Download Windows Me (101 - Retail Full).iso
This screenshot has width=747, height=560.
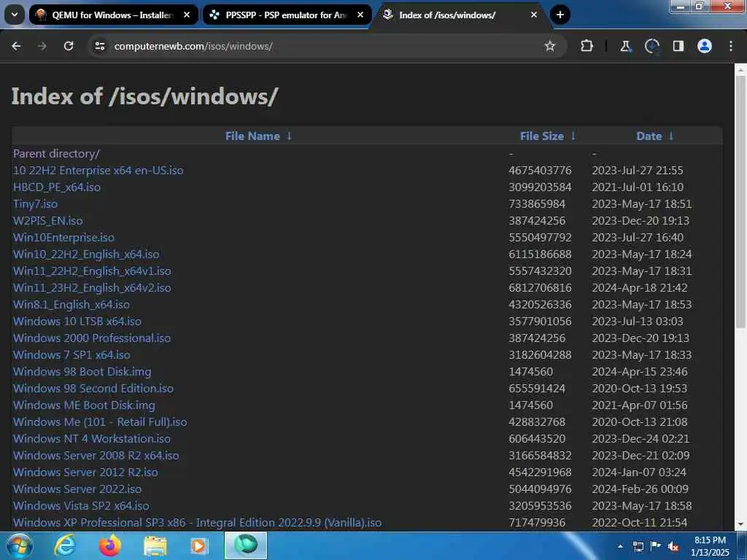(100, 422)
